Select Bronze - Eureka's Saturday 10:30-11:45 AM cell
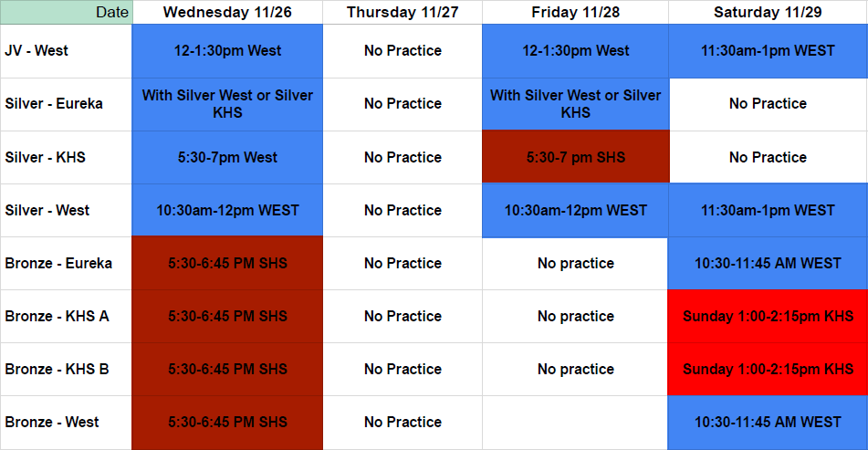 pyautogui.click(x=768, y=264)
